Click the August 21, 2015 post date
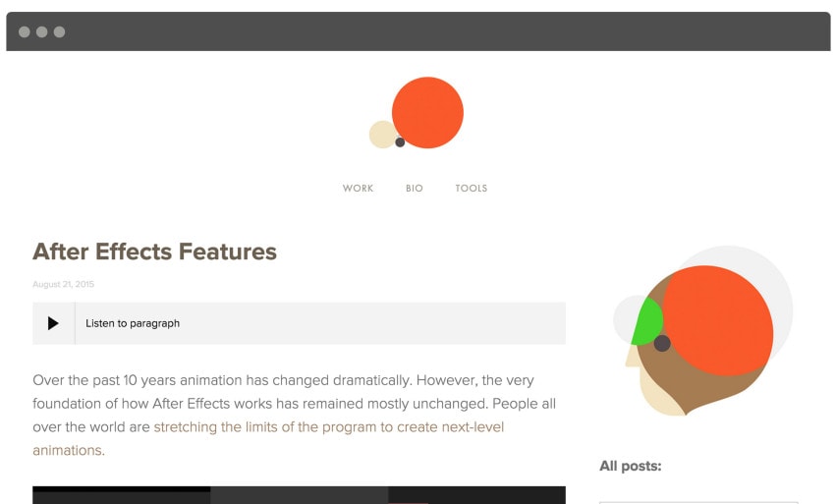Screen dimensions: 835x504 [x=64, y=284]
